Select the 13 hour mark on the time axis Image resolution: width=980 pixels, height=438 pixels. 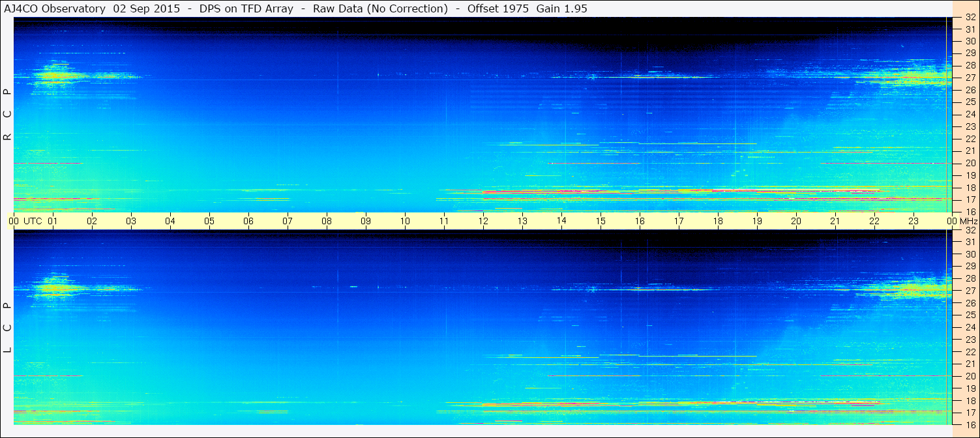(522, 221)
